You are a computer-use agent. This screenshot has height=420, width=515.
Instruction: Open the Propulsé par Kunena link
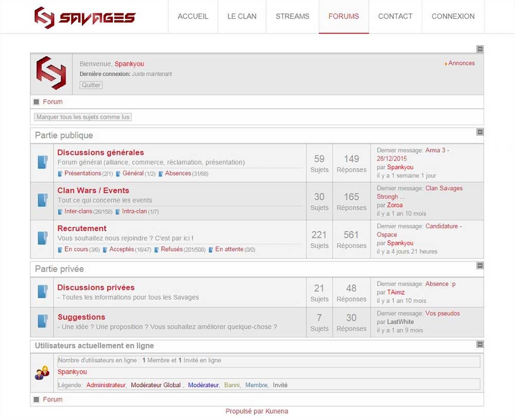(256, 411)
